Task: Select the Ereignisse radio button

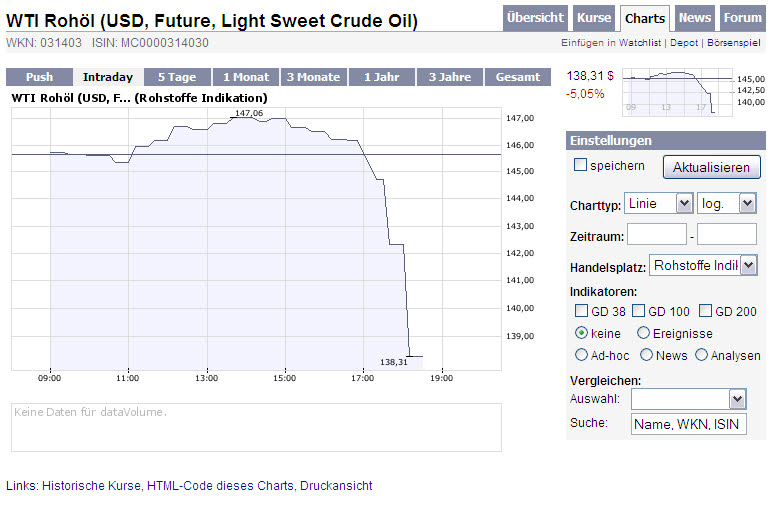Action: [x=644, y=333]
